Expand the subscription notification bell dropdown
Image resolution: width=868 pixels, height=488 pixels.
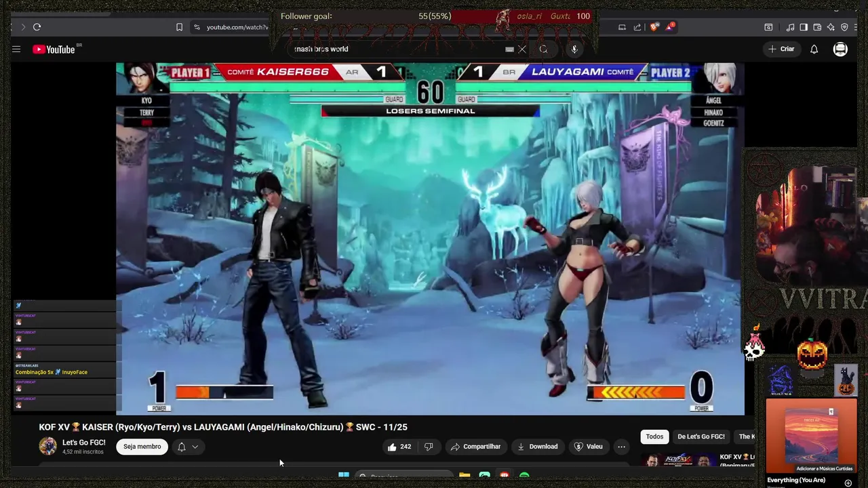[x=188, y=447]
